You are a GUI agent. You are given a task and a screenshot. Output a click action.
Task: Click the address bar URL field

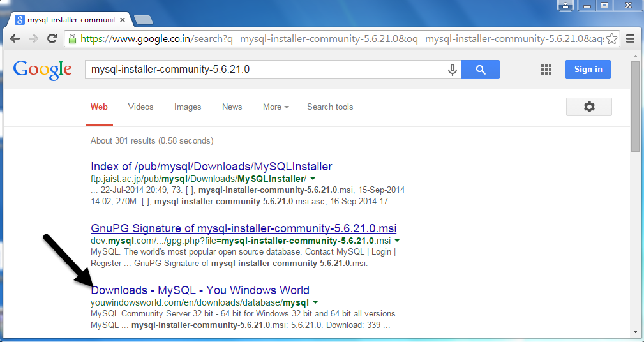[341, 38]
